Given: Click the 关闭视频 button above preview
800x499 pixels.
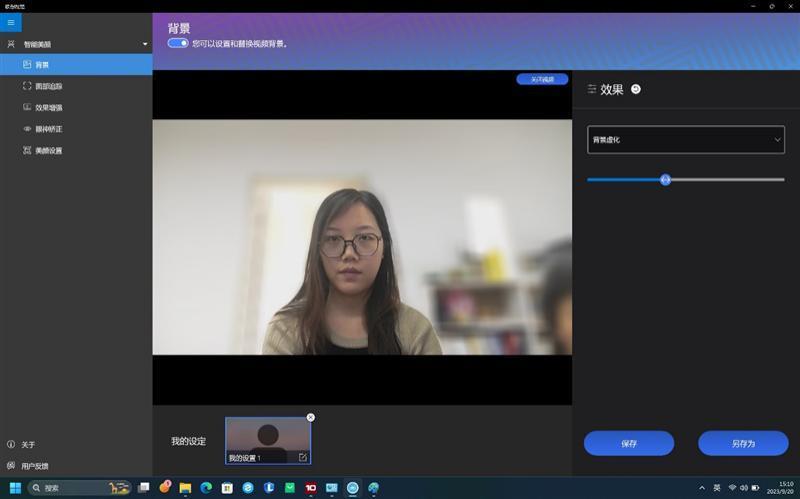Looking at the screenshot, I should tap(542, 79).
